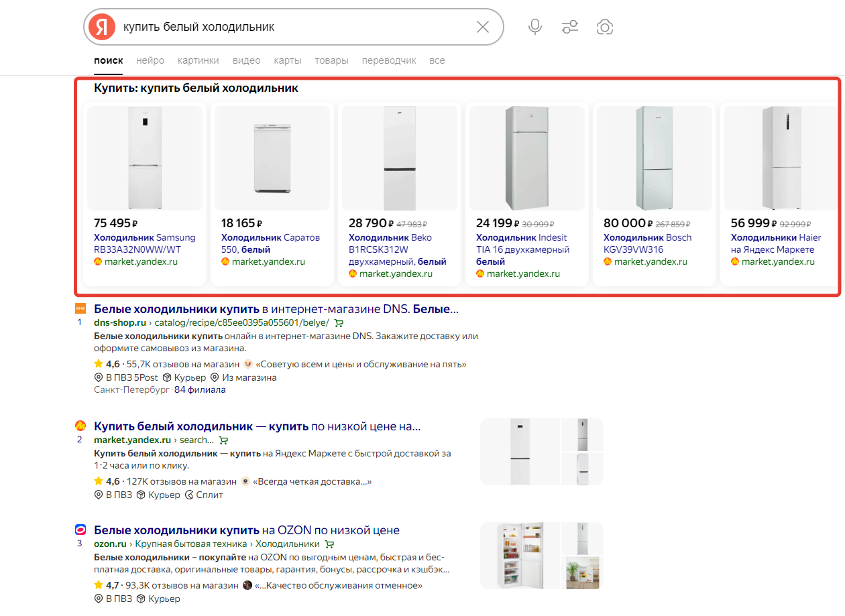Click the 55,7K отзывов на магазин text
This screenshot has width=845, height=616.
[x=184, y=364]
